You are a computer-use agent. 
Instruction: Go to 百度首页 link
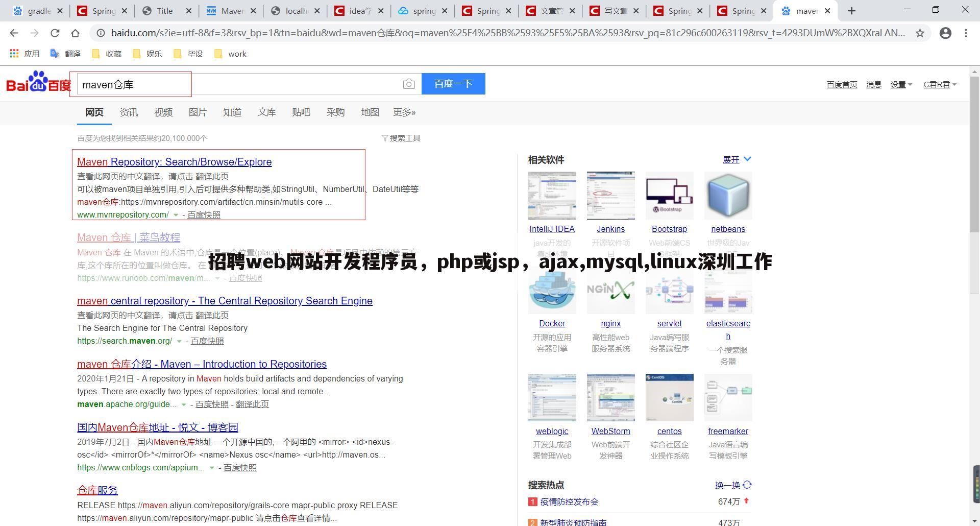pos(842,85)
